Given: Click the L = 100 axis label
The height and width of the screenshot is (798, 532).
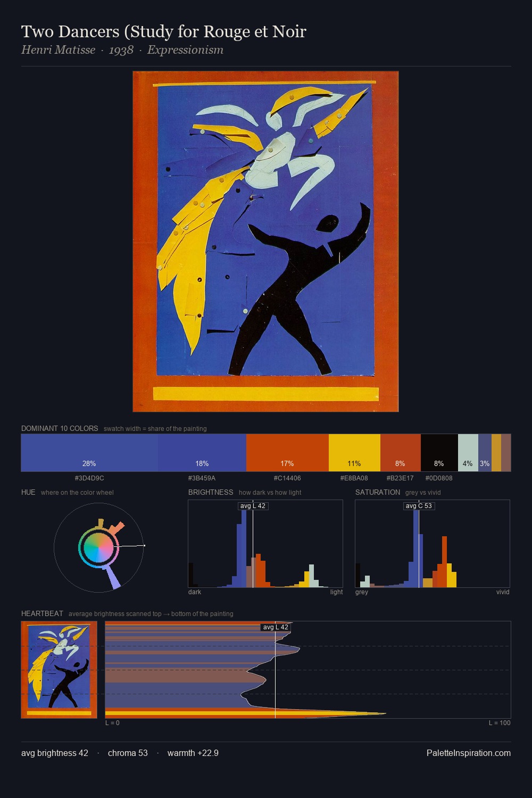Looking at the screenshot, I should [500, 723].
